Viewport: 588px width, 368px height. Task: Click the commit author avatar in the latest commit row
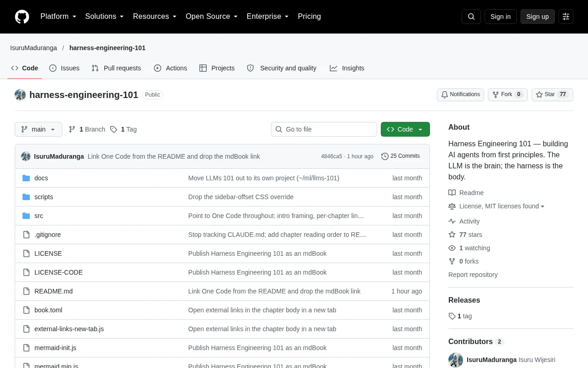tap(26, 156)
